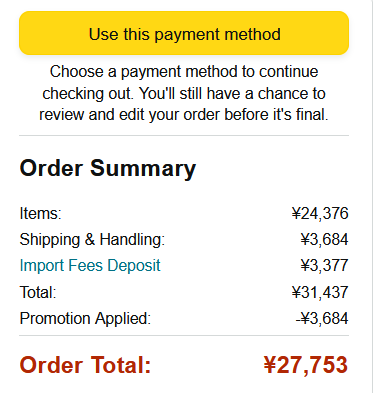Select the Order Summary heading
The image size is (373, 393).
(x=108, y=169)
